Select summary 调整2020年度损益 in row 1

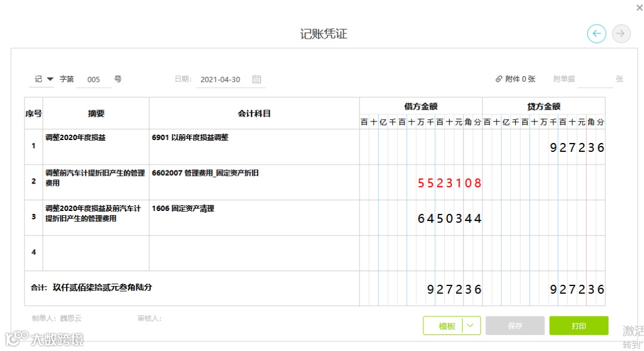75,138
